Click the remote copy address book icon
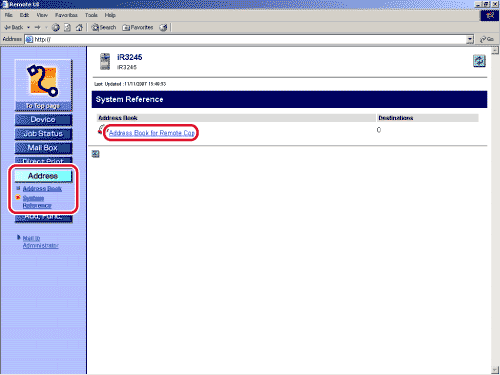 pyautogui.click(x=101, y=130)
